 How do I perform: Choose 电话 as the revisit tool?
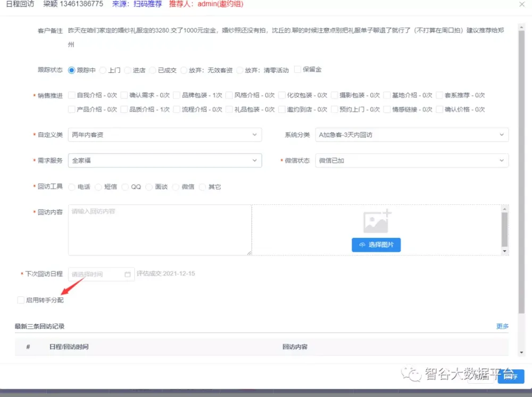click(72, 187)
